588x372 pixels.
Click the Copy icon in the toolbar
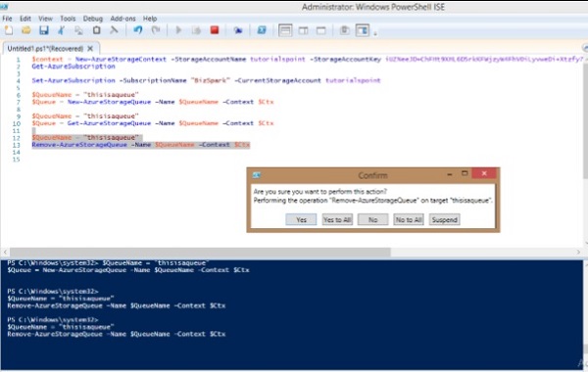(78, 30)
